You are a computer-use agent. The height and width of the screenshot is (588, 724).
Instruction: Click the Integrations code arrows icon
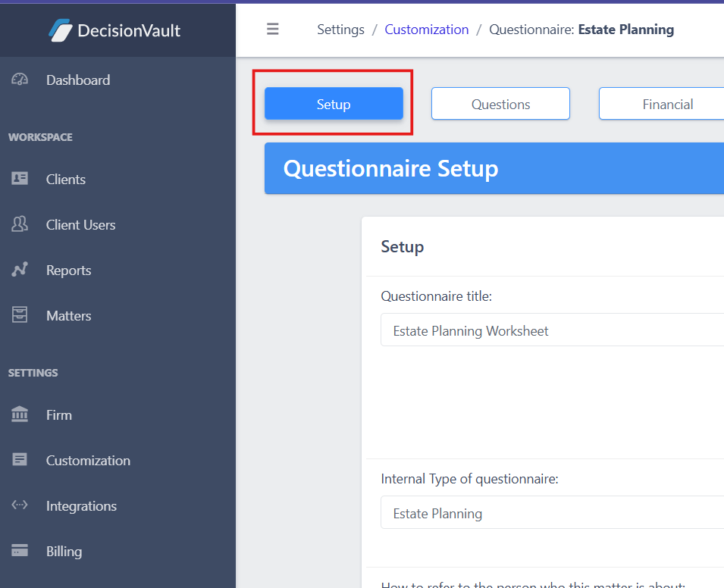point(20,505)
